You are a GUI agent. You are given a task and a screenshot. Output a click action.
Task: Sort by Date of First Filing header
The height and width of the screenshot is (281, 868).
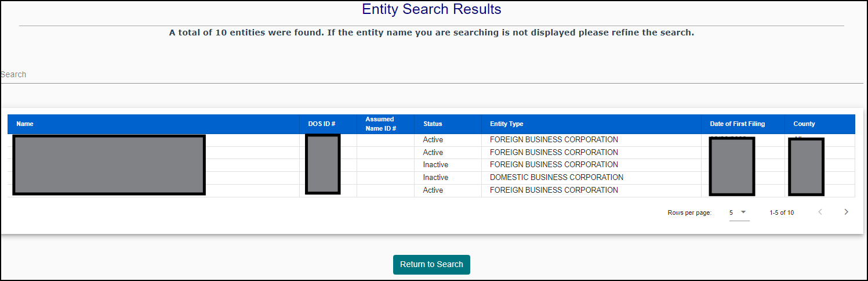pyautogui.click(x=737, y=124)
